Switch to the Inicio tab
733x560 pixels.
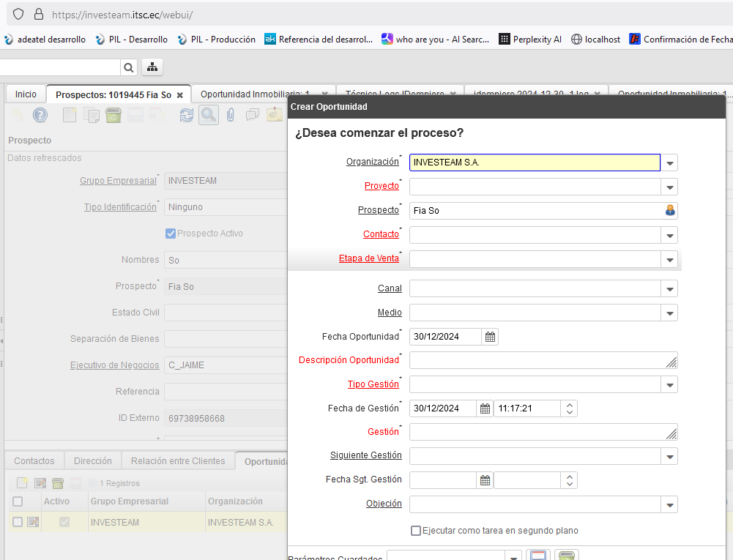tap(26, 94)
